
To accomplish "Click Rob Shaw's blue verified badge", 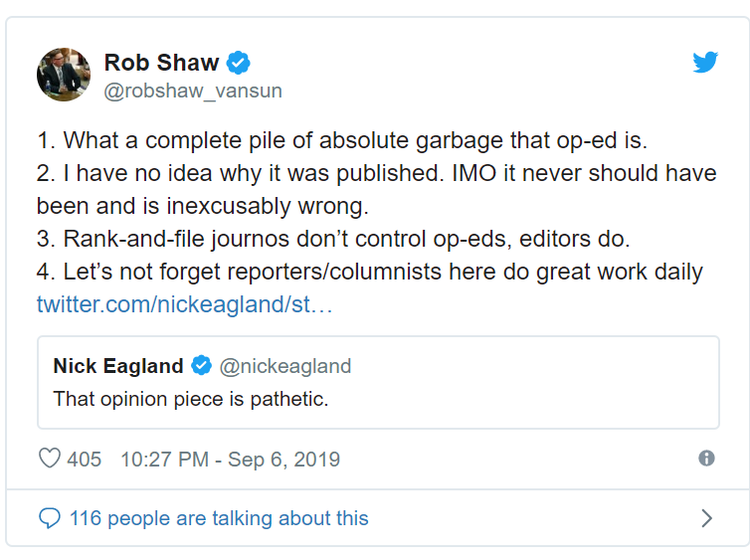I will [238, 63].
